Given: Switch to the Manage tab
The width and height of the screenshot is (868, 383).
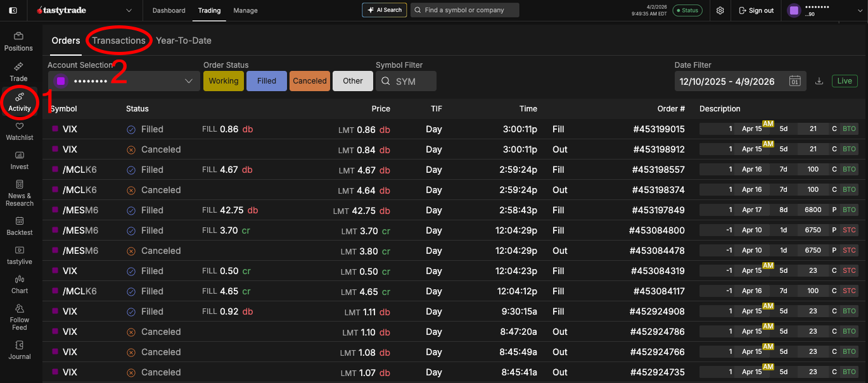Looking at the screenshot, I should pos(245,10).
